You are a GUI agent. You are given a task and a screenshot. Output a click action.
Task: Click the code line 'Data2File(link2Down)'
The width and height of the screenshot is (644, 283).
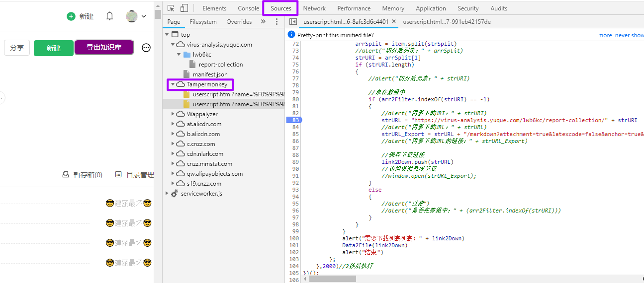pyautogui.click(x=374, y=245)
